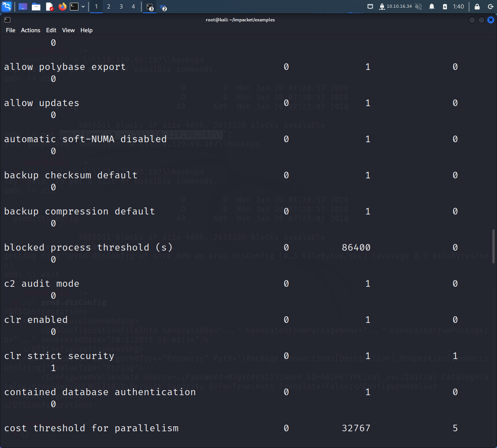Click 'contained database authentication' text
The width and height of the screenshot is (497, 448).
point(100,392)
